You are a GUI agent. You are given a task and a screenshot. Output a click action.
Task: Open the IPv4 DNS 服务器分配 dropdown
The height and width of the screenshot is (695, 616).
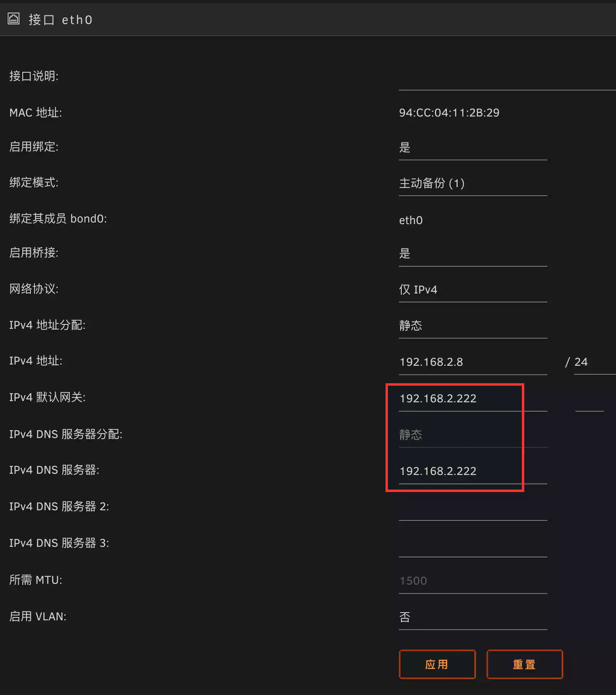click(x=472, y=435)
